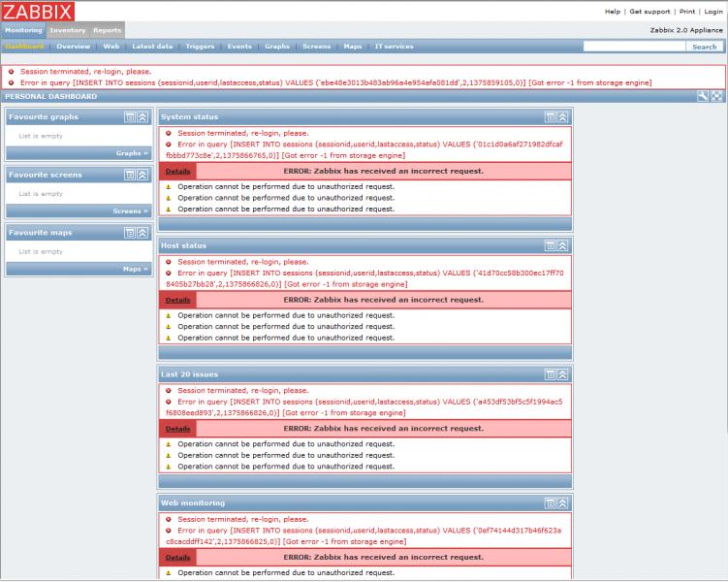The width and height of the screenshot is (728, 582).
Task: Switch to the Monitoring tab
Action: point(23,30)
